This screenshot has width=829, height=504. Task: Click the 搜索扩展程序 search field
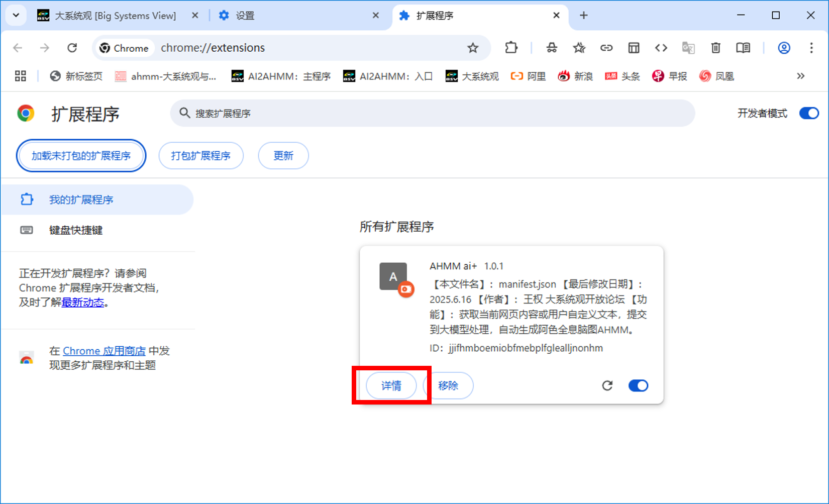point(433,113)
